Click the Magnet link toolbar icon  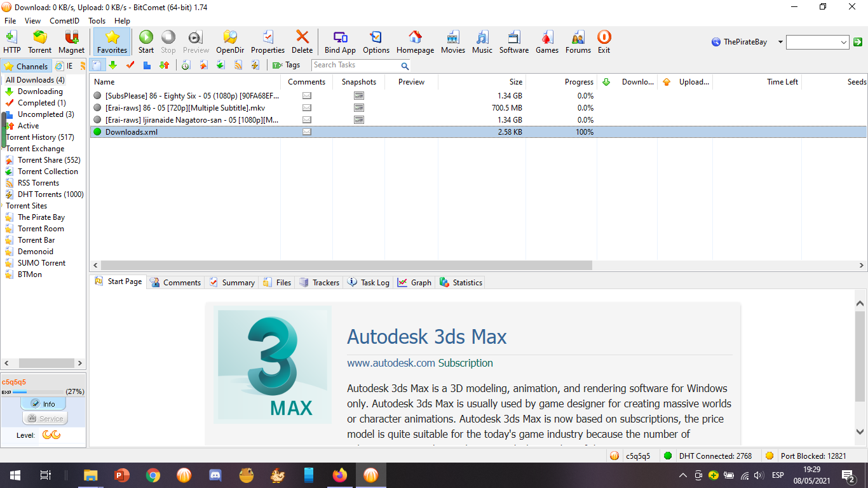tap(71, 42)
